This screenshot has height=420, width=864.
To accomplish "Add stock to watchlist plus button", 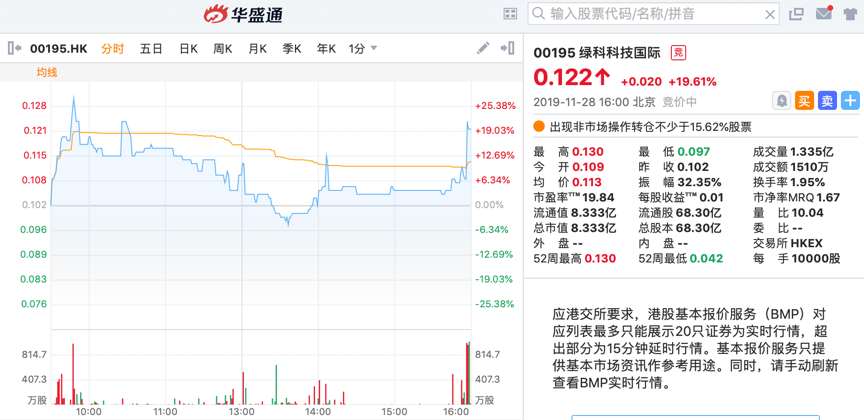I will pos(850,101).
